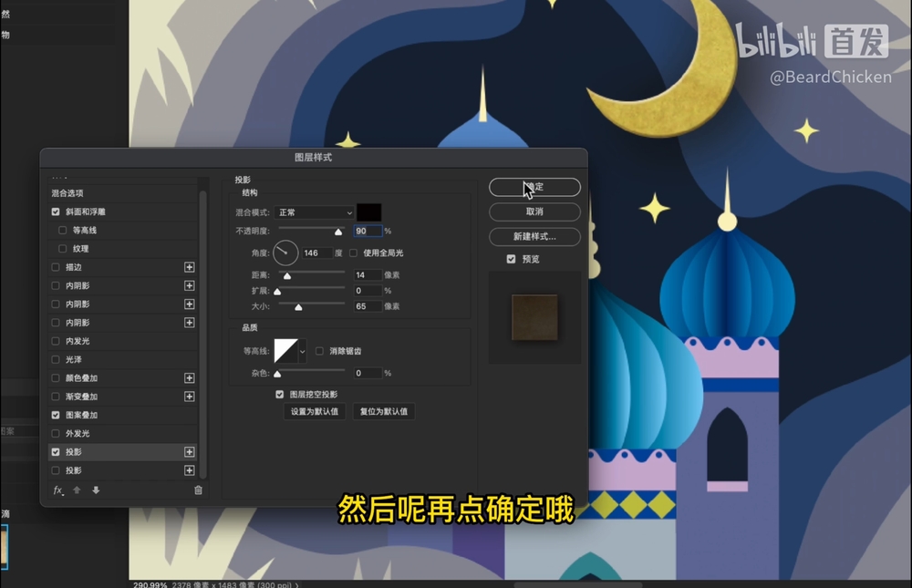Screen dimensions: 912x588
Task: Enable the 颜色叠加 checkbox
Action: coord(56,378)
